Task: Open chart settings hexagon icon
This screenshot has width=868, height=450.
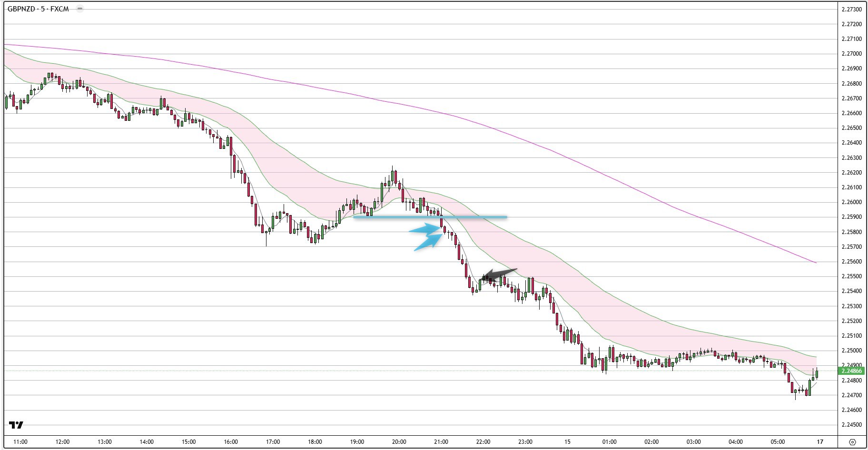Action: [x=852, y=441]
